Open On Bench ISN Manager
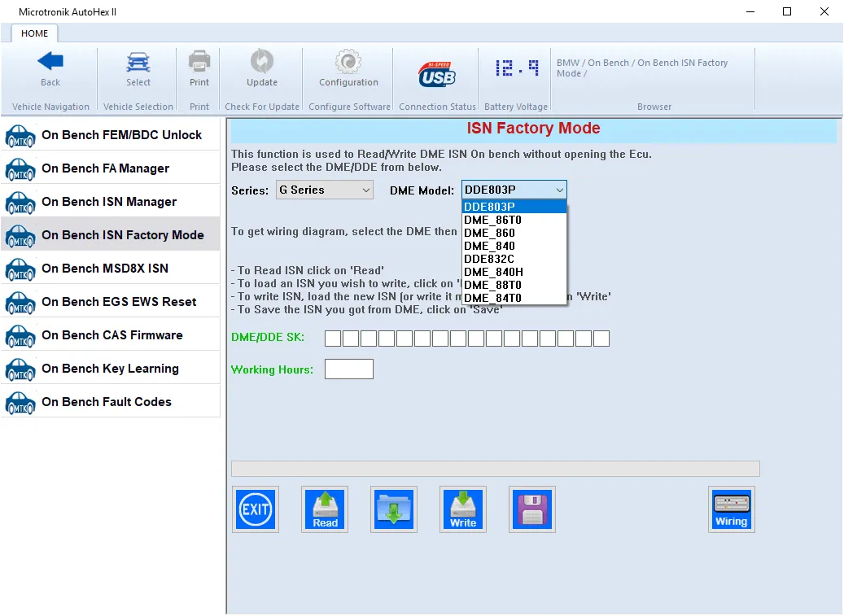Image resolution: width=844 pixels, height=616 pixels. 111,202
